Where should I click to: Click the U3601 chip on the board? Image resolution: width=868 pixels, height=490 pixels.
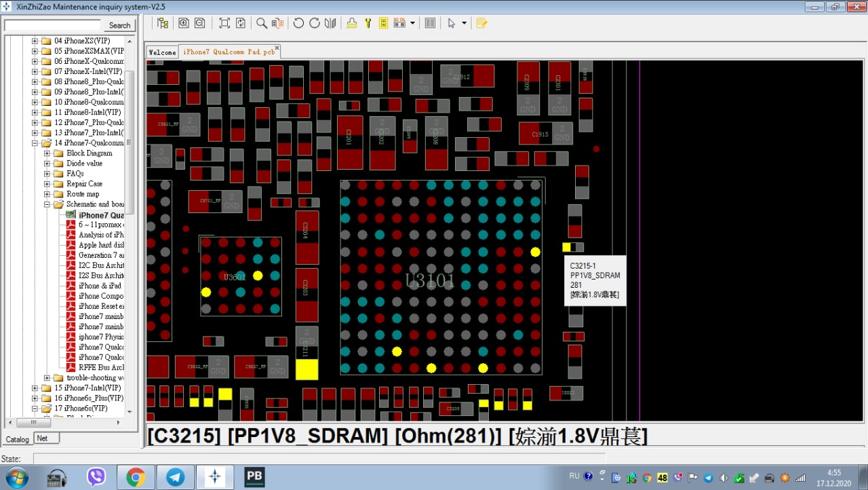pos(241,276)
